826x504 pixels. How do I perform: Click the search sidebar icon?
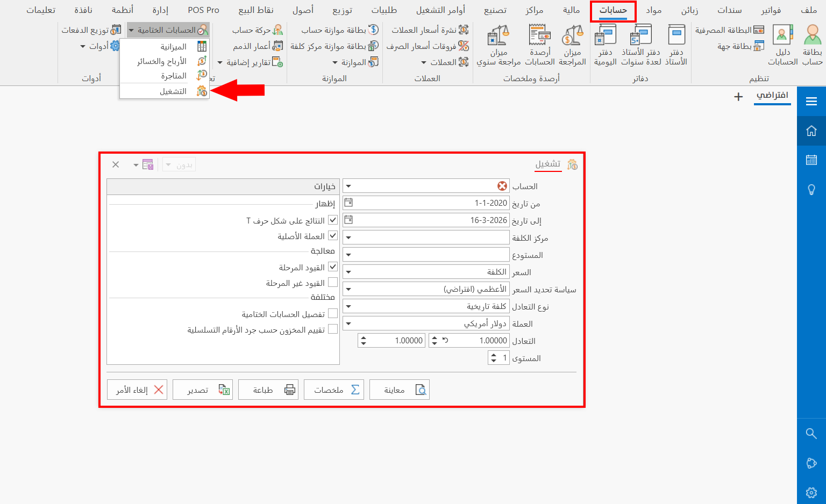tap(811, 434)
